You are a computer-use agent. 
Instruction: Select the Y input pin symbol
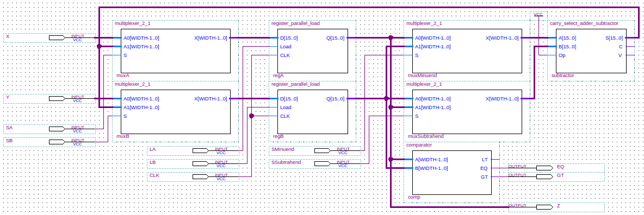click(57, 98)
